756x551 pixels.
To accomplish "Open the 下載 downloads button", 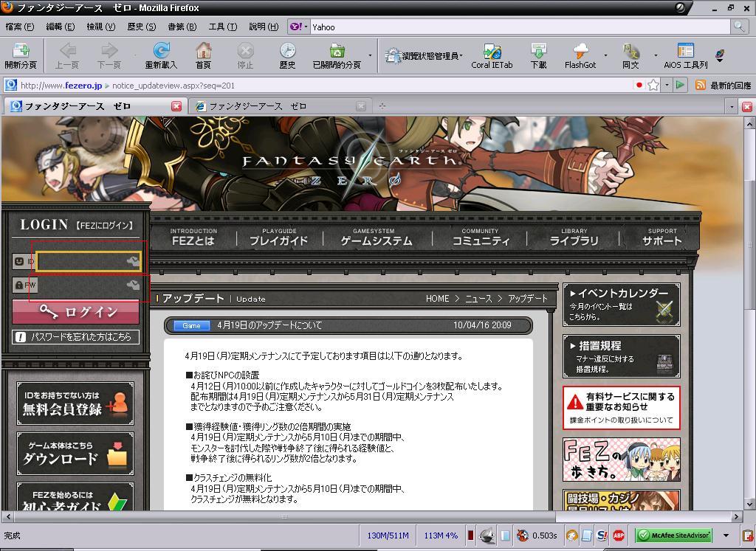I will [x=538, y=56].
